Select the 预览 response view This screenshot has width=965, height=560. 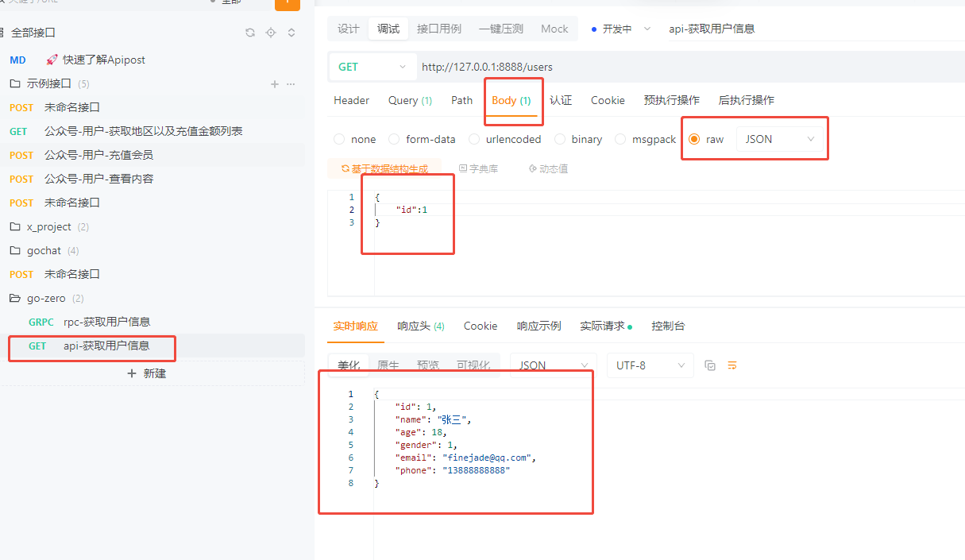tap(428, 365)
